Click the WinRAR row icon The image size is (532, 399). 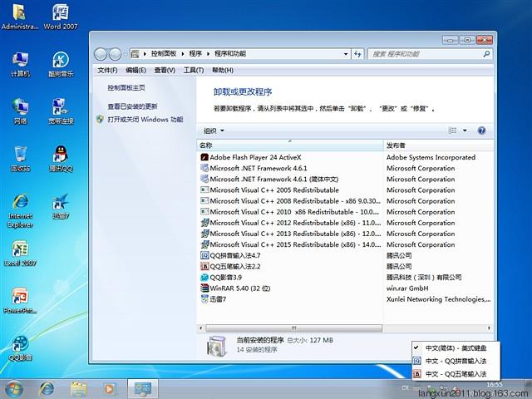click(x=204, y=288)
